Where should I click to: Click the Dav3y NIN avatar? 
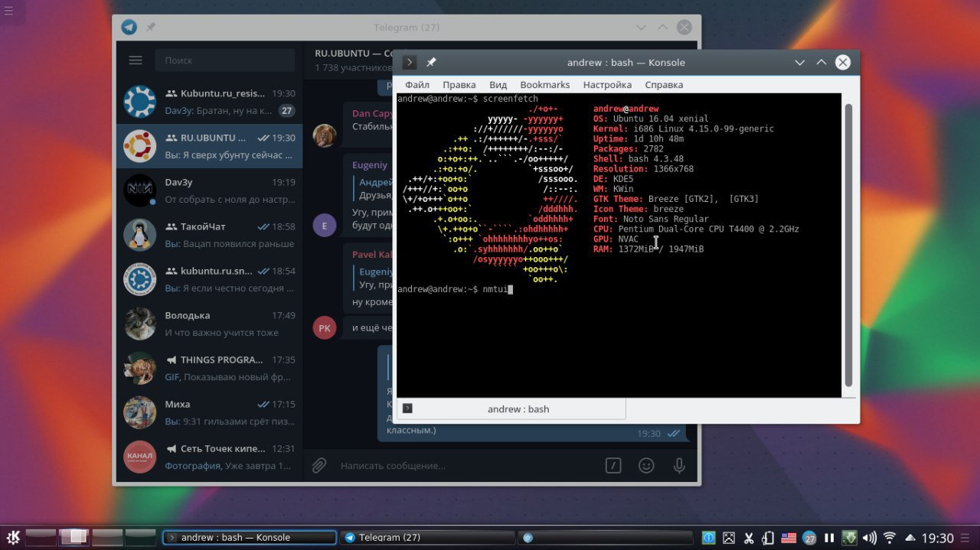(140, 190)
